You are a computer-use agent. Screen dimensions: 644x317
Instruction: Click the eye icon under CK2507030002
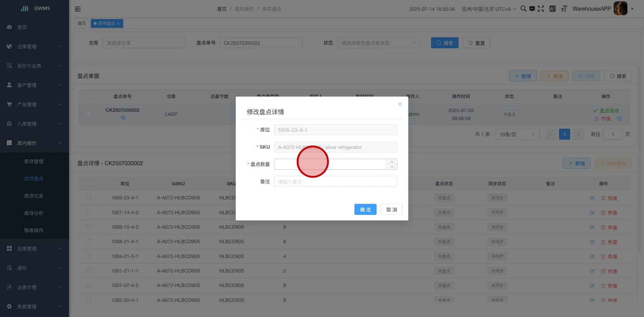[123, 118]
